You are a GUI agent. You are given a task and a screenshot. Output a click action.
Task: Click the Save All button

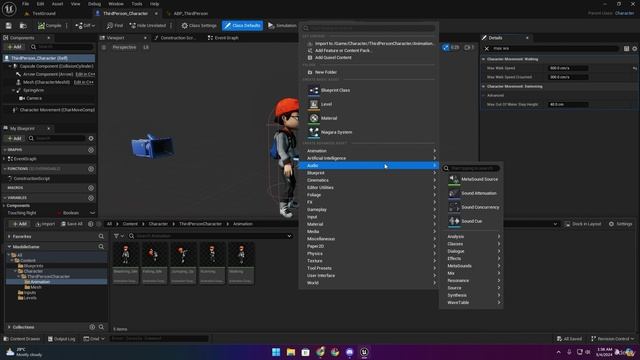(72, 224)
